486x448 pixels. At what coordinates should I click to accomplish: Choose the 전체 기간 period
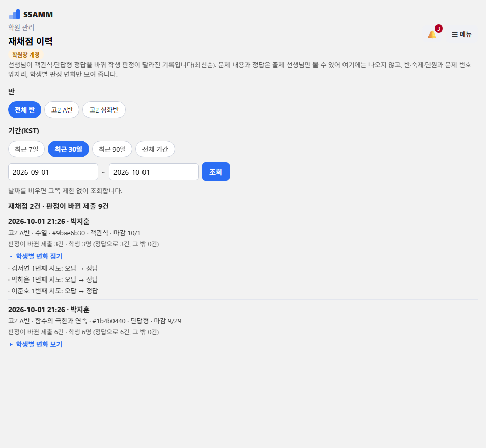(155, 149)
